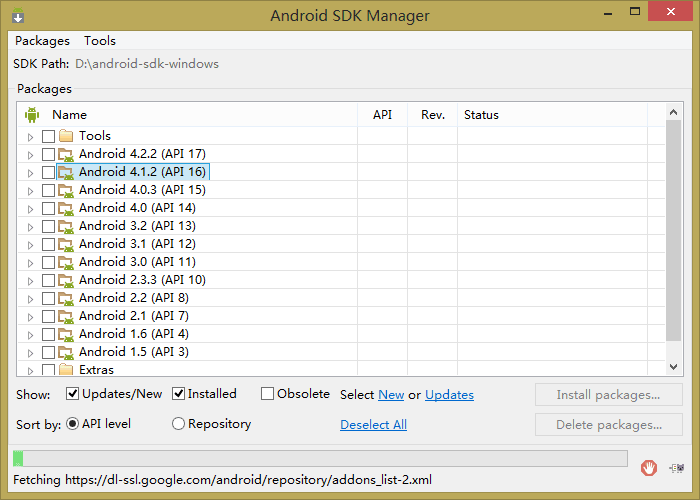Select the Repository sort radio button
This screenshot has width=700, height=500.
pos(178,424)
